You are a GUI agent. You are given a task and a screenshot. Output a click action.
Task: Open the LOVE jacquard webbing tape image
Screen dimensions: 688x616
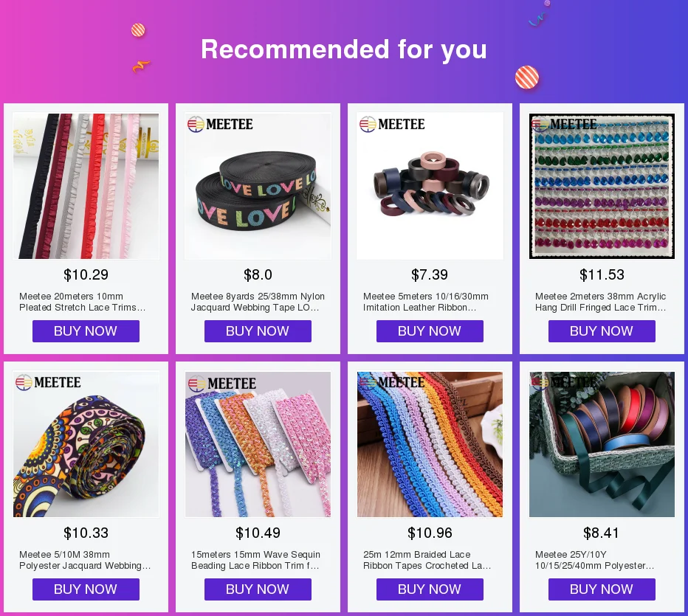click(258, 187)
